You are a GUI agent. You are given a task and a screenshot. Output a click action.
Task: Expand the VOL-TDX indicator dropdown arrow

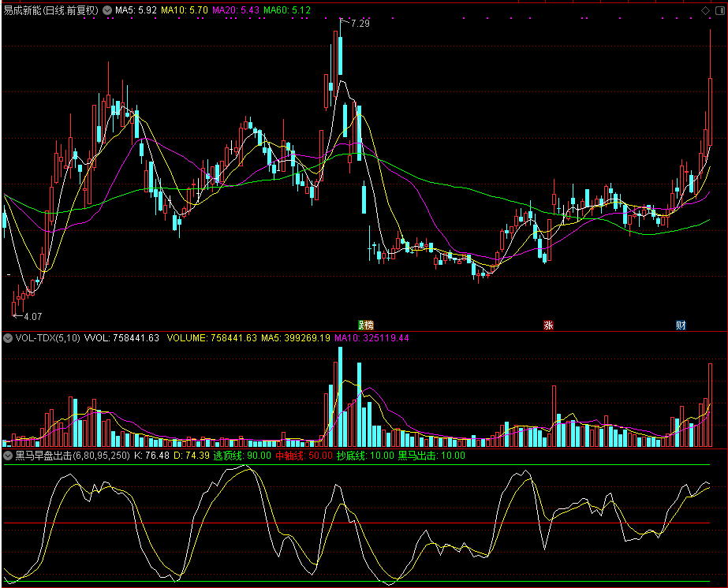[8, 338]
